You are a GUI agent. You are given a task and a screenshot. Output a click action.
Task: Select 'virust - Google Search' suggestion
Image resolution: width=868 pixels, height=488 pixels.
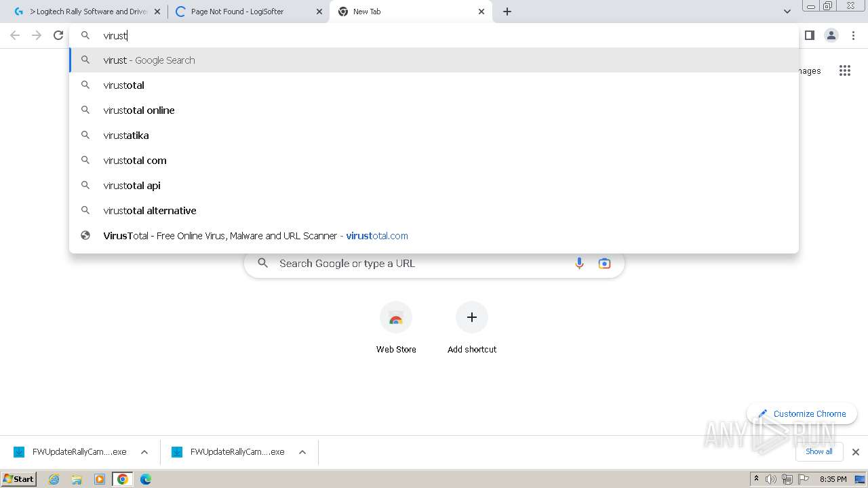coord(434,60)
